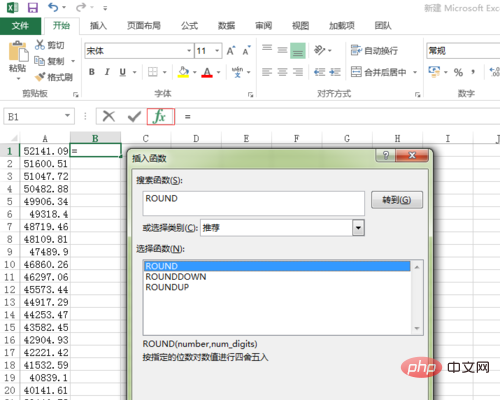This screenshot has height=400, width=500.
Task: Click the Undo arrow icon
Action: 53,7
